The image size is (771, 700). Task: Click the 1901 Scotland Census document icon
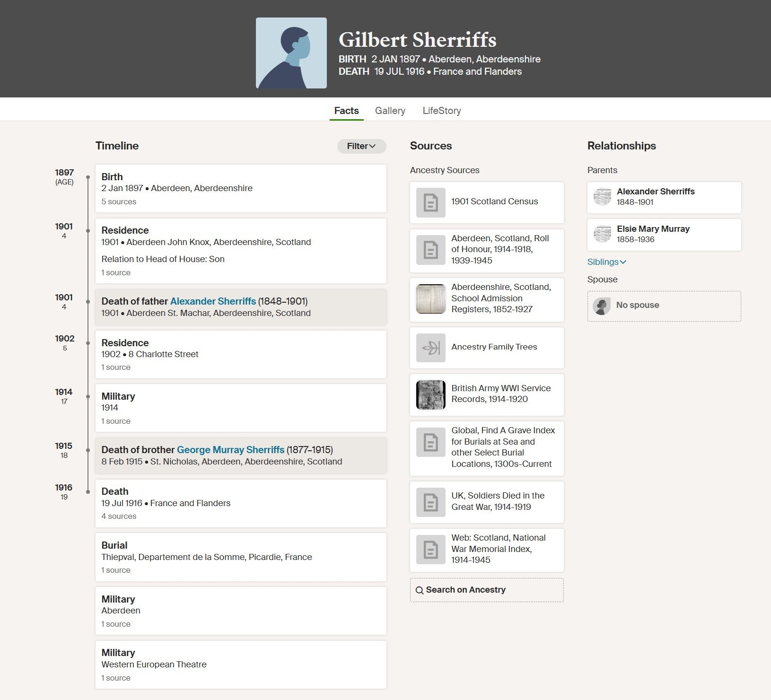click(x=430, y=202)
